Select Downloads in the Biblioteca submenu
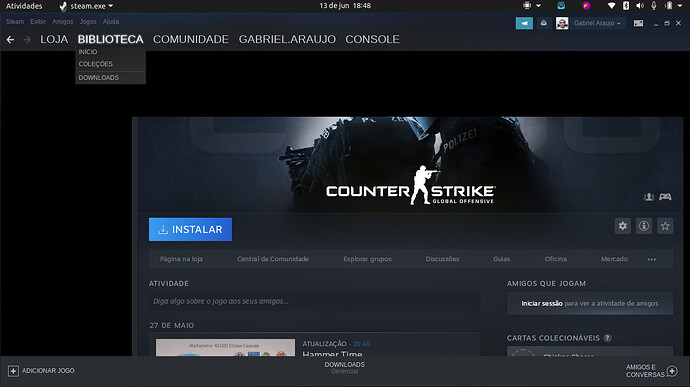Viewport: 690px width, 387px height. [x=99, y=77]
